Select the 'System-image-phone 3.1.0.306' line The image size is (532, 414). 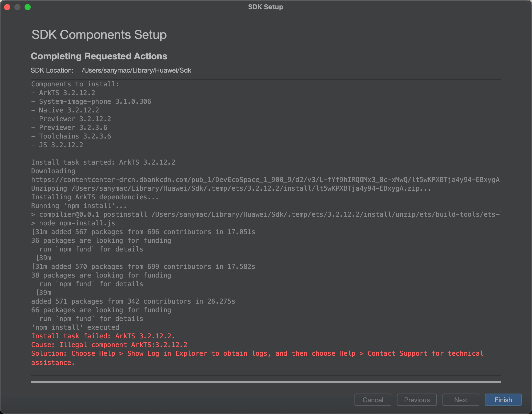pos(91,101)
